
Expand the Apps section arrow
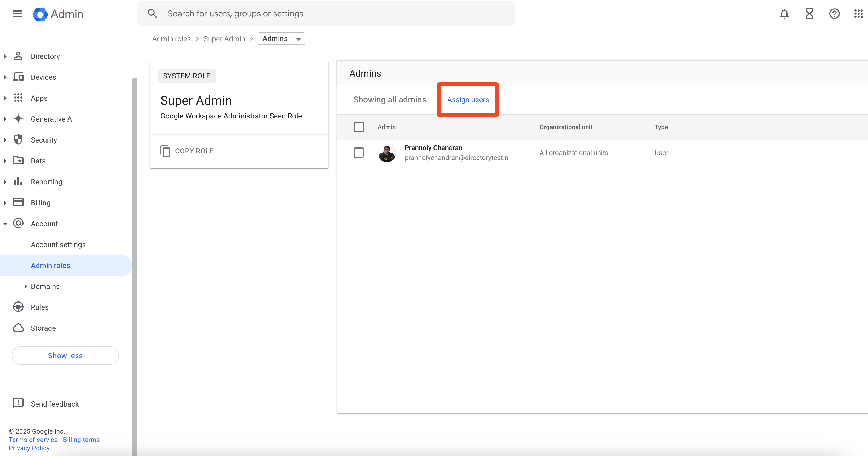pos(5,98)
